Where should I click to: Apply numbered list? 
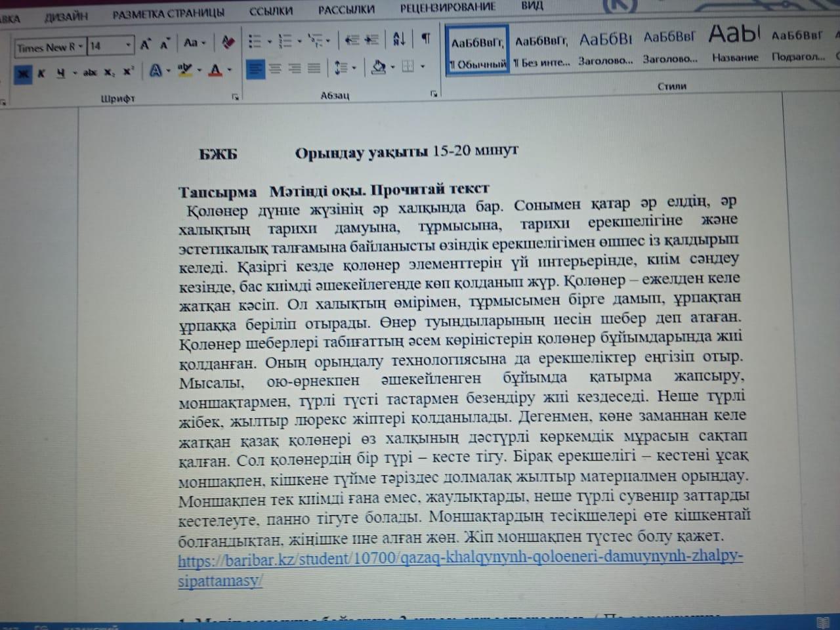285,42
